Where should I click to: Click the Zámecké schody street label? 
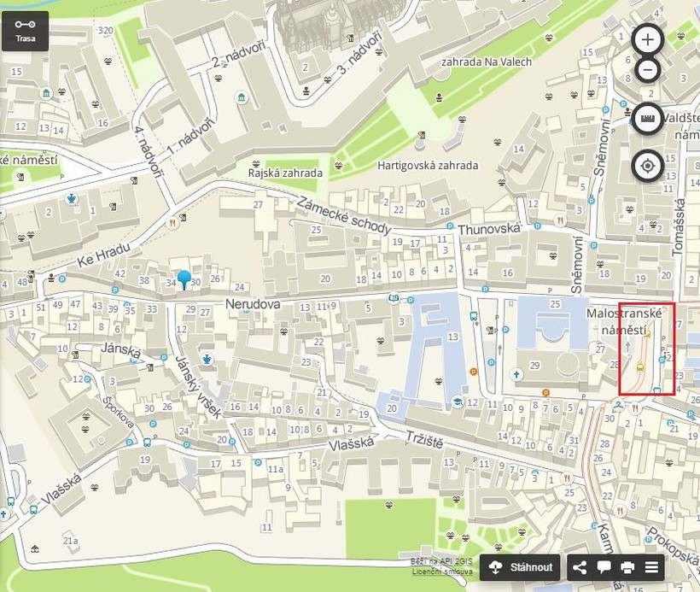pos(344,216)
